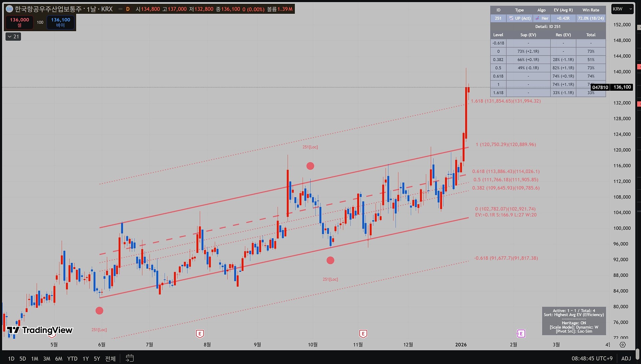Click the current price label 136,100 on axis
This screenshot has width=641, height=364.
coord(622,87)
